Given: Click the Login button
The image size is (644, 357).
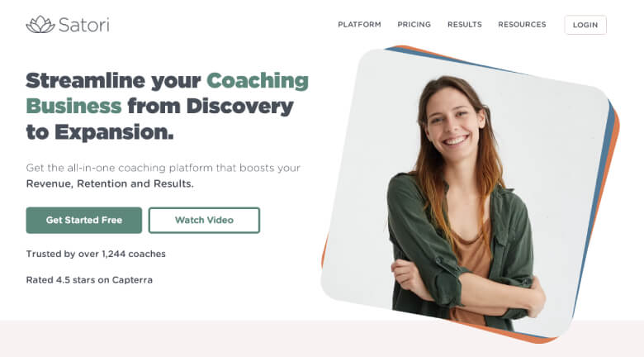Looking at the screenshot, I should pos(585,25).
